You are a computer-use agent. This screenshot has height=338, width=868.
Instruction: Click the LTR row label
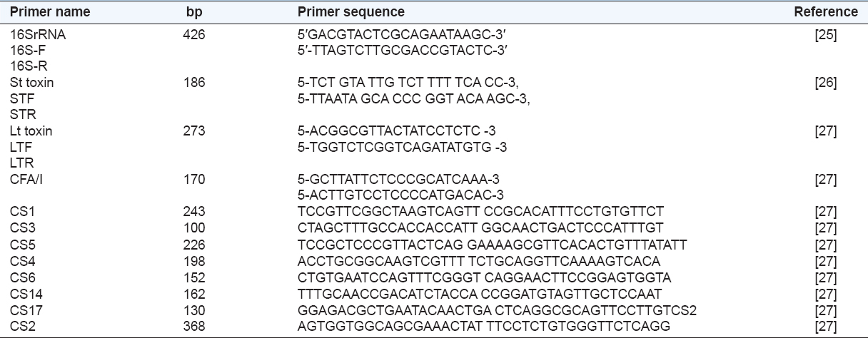tap(22, 163)
